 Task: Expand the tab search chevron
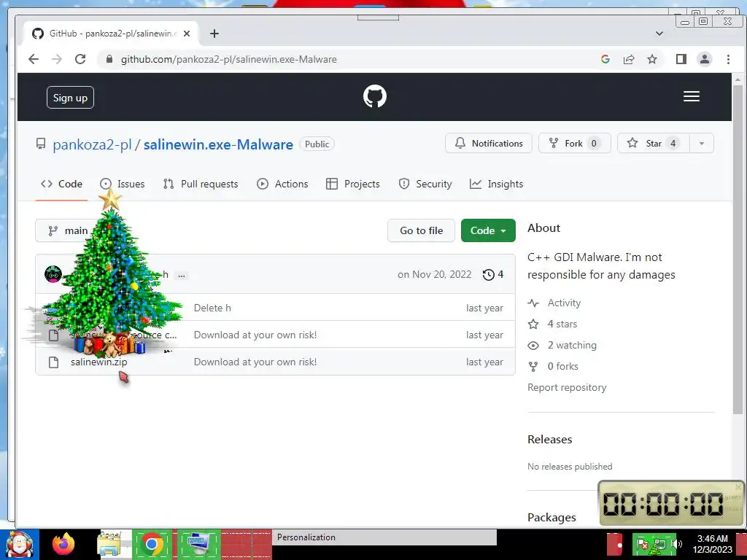pos(659,34)
